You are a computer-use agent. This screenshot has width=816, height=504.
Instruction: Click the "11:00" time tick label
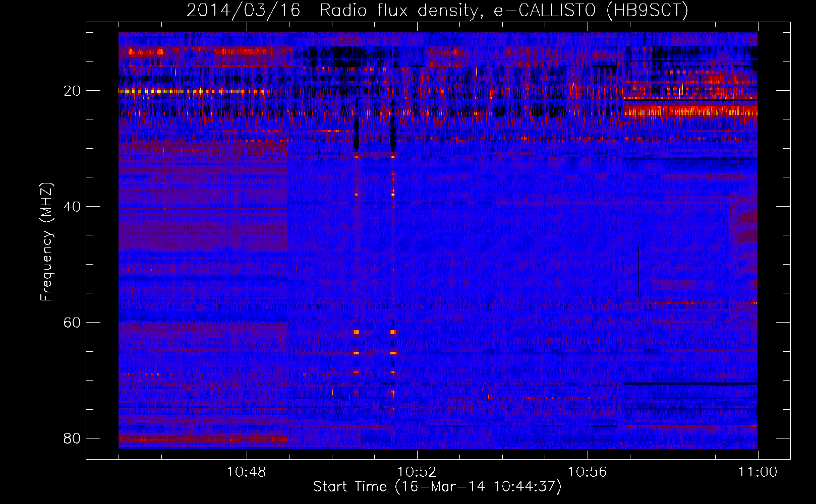pos(757,472)
